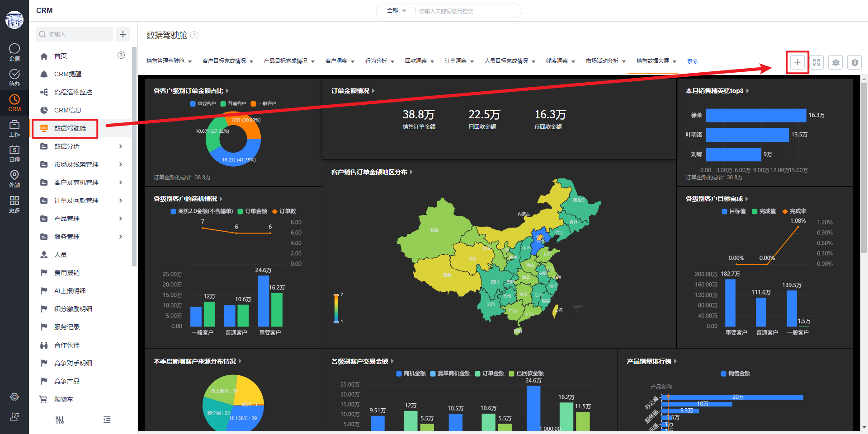The image size is (868, 434).
Task: Click the help icon next to 首页
Action: point(121,55)
